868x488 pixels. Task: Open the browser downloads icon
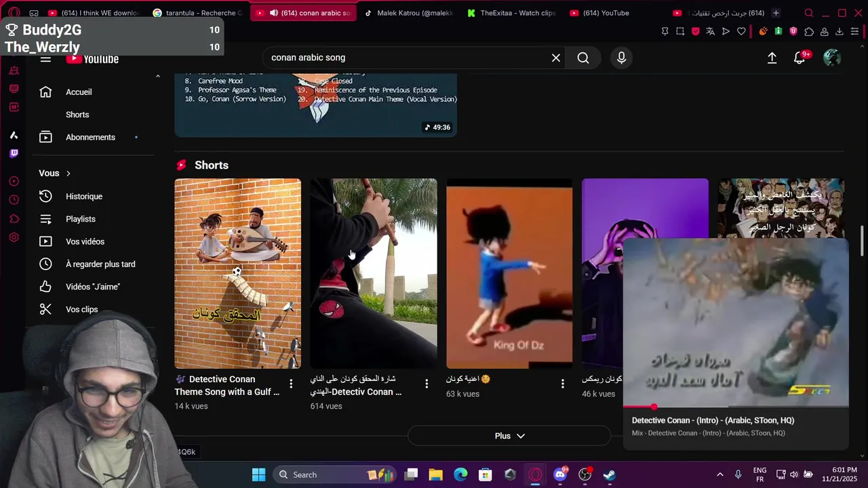coord(840,31)
